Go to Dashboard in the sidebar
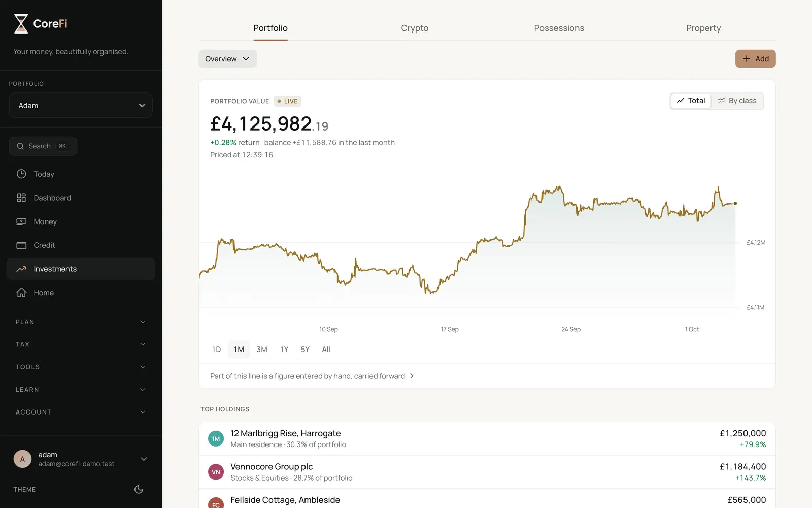 click(x=81, y=198)
